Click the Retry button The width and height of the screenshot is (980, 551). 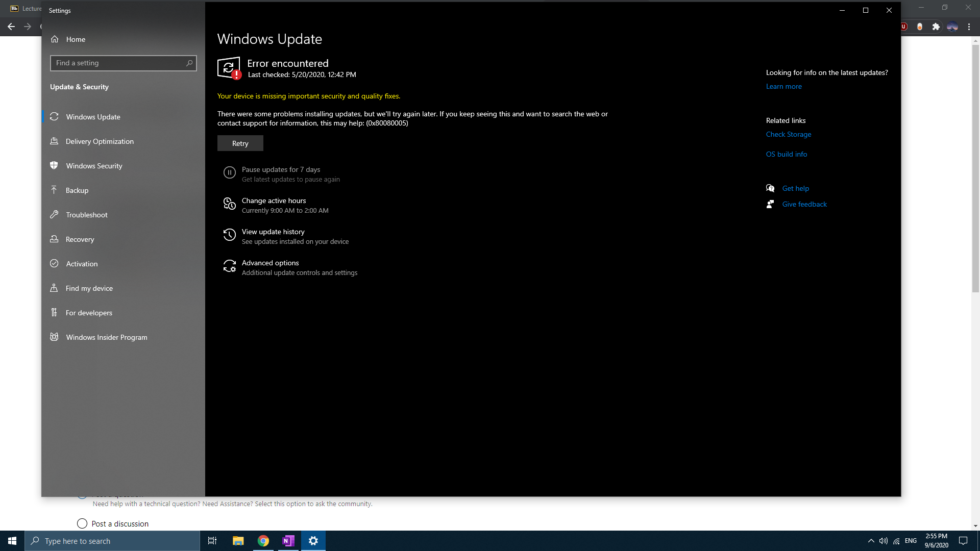point(240,143)
